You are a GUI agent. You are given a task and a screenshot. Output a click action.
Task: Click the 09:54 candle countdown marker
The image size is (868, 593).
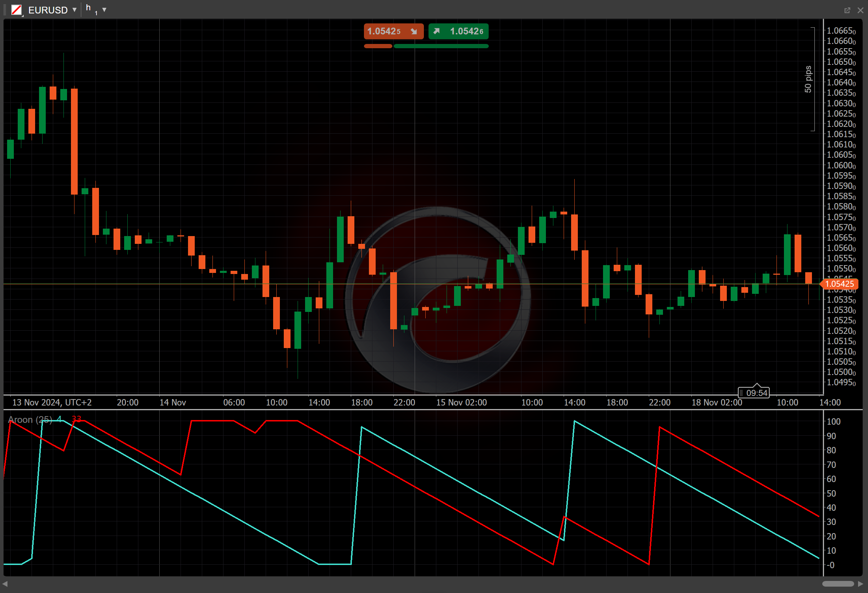[754, 392]
